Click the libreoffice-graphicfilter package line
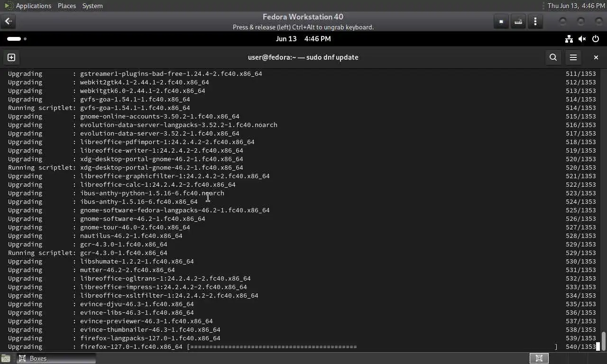607x364 pixels. tap(139, 176)
